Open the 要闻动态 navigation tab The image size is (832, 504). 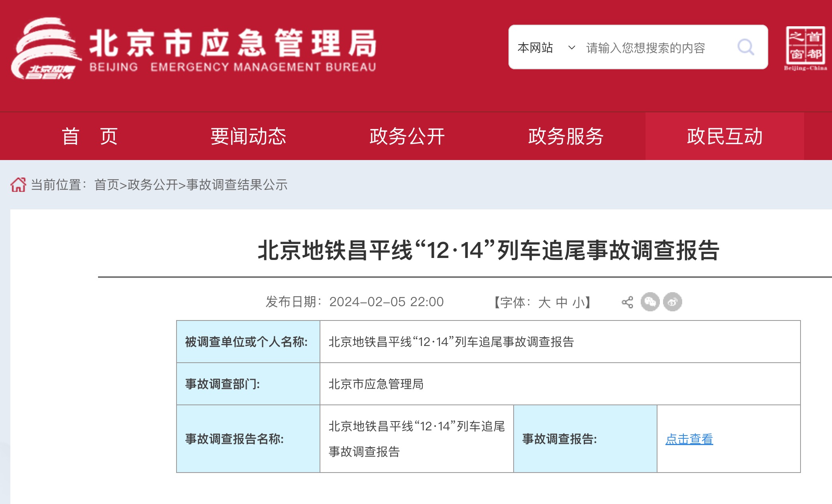click(248, 137)
